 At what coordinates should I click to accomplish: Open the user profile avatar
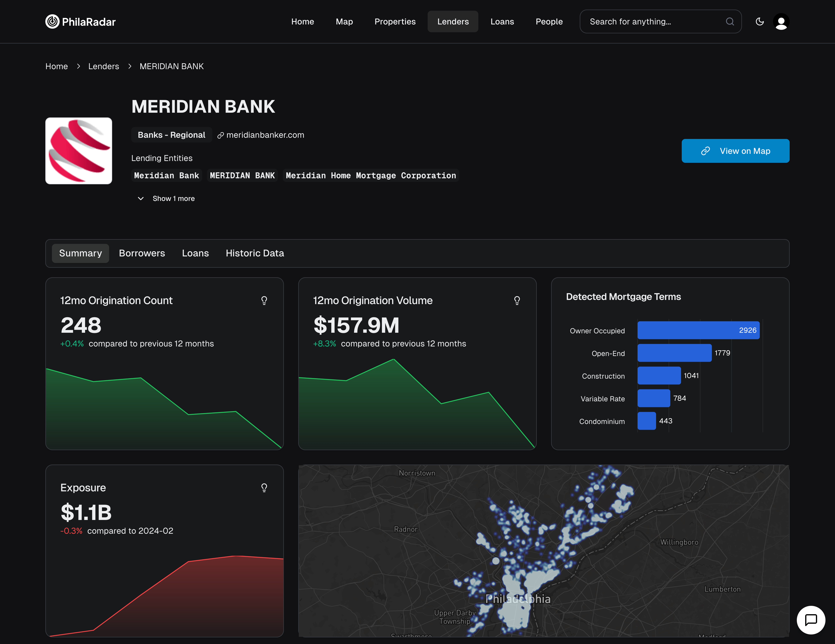pos(781,21)
